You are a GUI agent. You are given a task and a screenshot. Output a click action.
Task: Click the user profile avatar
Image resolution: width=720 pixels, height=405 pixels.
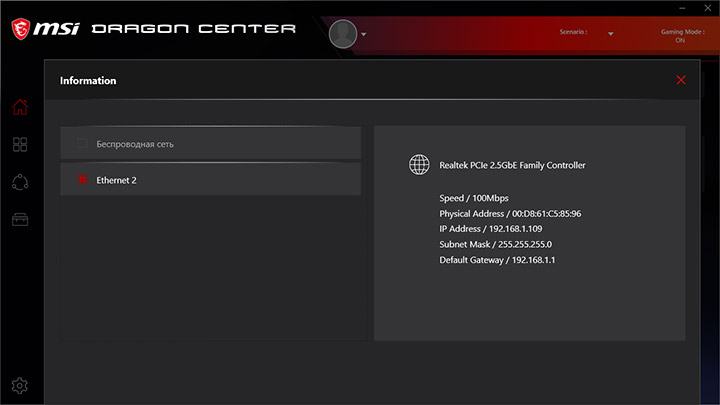pos(343,34)
